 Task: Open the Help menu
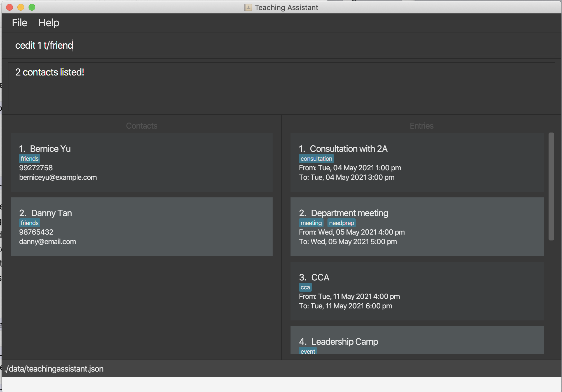[x=49, y=23]
